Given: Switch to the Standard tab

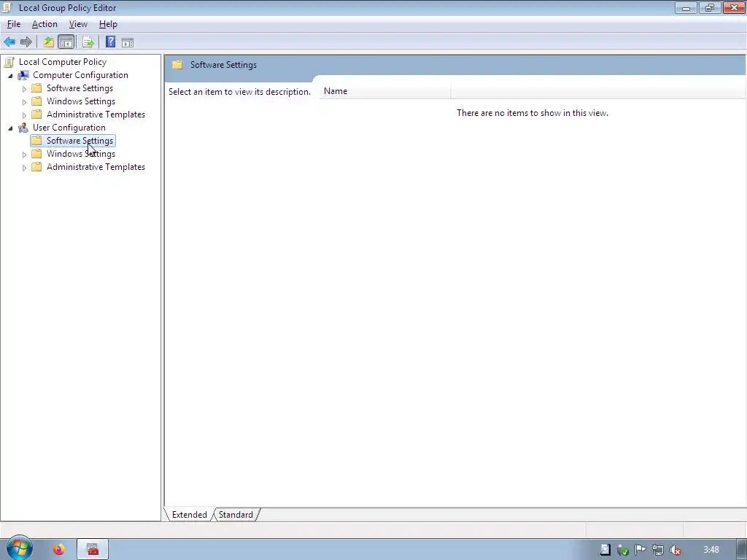Looking at the screenshot, I should click(236, 515).
